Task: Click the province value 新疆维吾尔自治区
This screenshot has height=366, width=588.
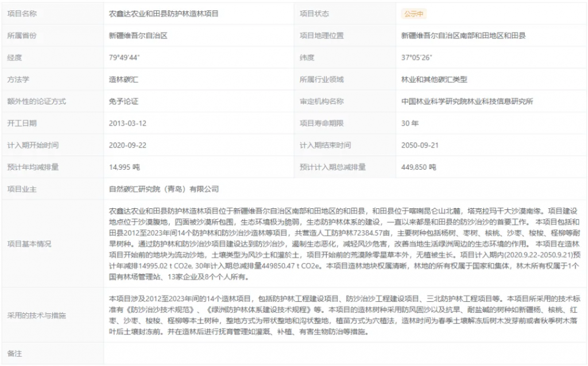Action: (138, 36)
